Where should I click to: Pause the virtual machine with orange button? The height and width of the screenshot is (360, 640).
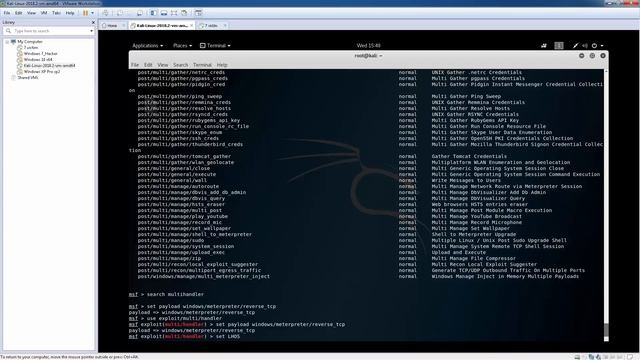[x=85, y=13]
